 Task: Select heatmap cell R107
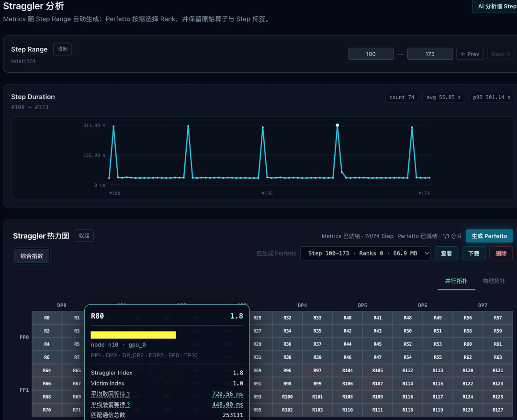[x=378, y=384]
